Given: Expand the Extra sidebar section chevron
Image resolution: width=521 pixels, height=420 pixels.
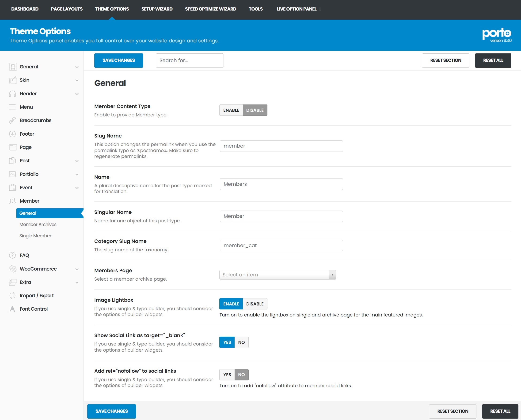Looking at the screenshot, I should coord(77,282).
